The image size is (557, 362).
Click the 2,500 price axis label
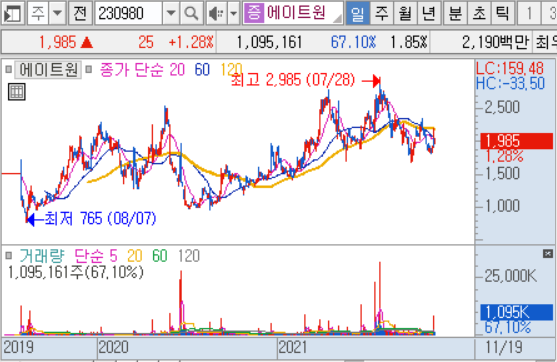coord(502,107)
